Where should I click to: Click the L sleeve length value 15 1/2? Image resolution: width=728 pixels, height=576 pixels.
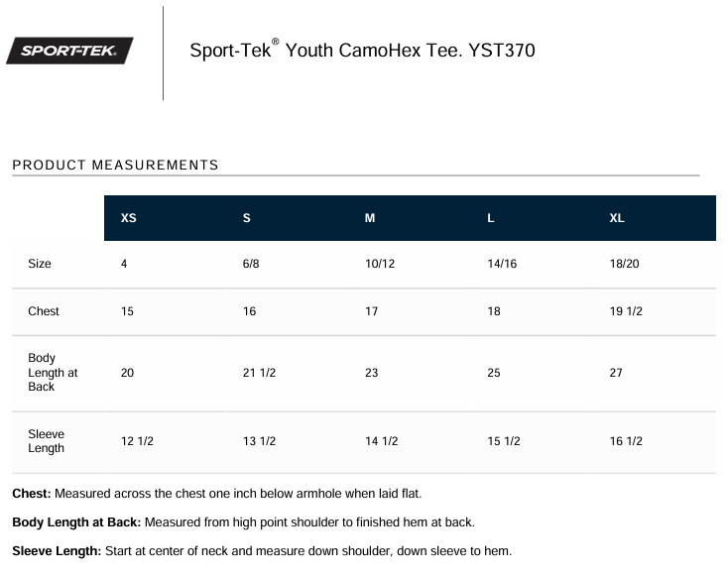(x=504, y=441)
